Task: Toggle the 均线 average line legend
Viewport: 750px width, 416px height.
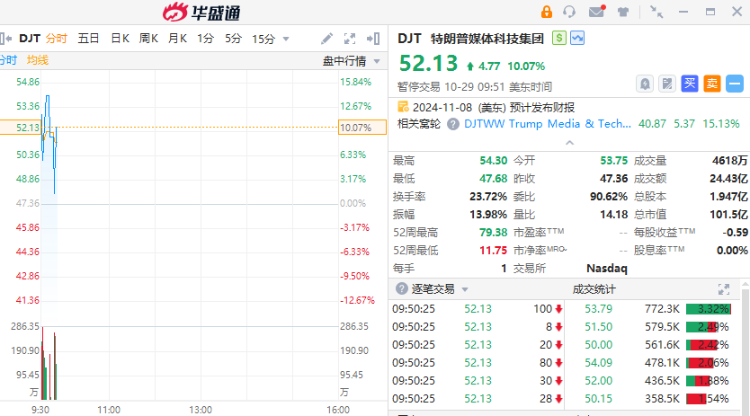Action: 37,60
